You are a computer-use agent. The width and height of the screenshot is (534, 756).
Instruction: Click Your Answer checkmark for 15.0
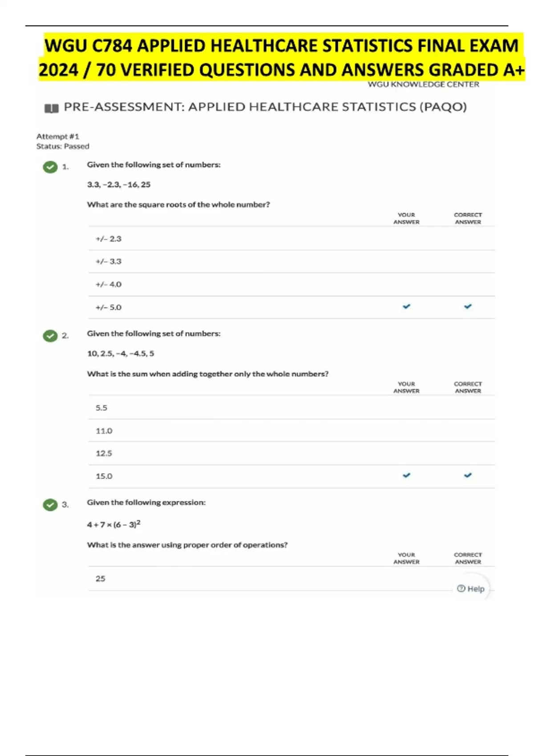(x=406, y=475)
